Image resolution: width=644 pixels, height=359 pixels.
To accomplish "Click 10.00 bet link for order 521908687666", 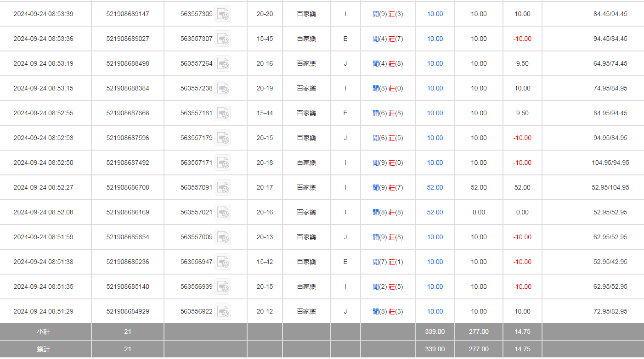I will 435,113.
